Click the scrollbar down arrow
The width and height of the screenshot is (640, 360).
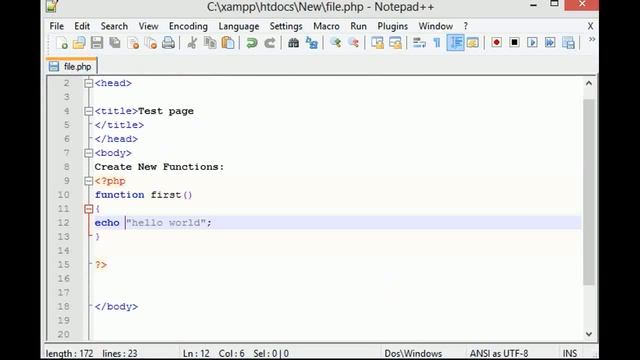[x=589, y=334]
